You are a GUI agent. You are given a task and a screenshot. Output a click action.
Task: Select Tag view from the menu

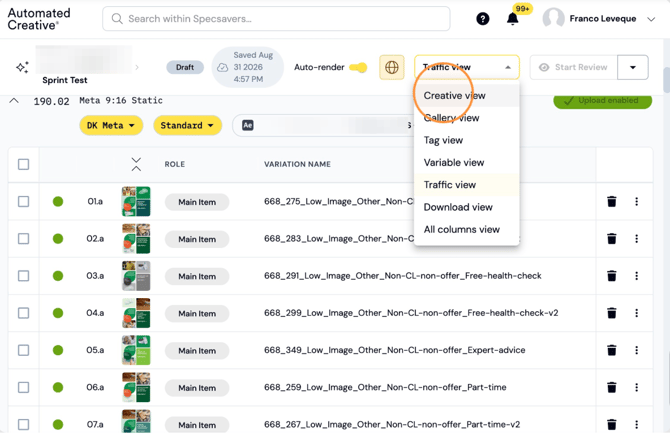(x=467, y=140)
